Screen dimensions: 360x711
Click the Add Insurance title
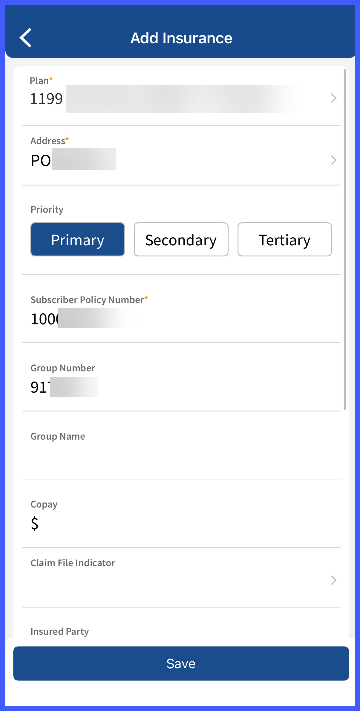(181, 38)
